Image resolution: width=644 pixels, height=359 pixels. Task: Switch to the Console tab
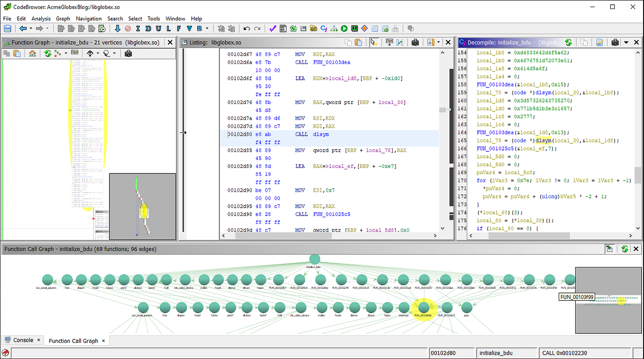(x=22, y=340)
